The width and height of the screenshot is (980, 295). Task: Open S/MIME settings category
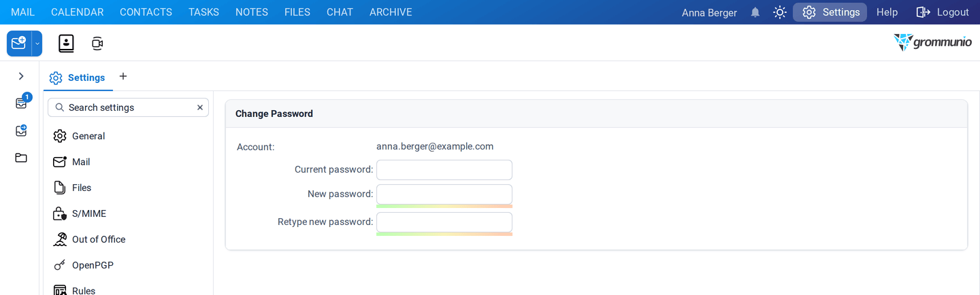[x=128, y=213]
